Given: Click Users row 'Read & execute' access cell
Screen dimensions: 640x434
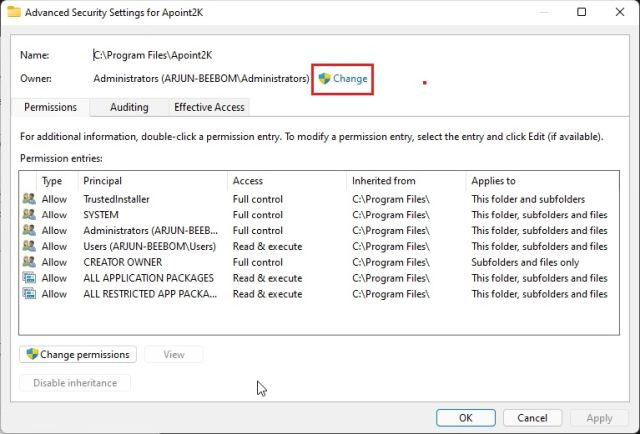Looking at the screenshot, I should click(x=267, y=247).
